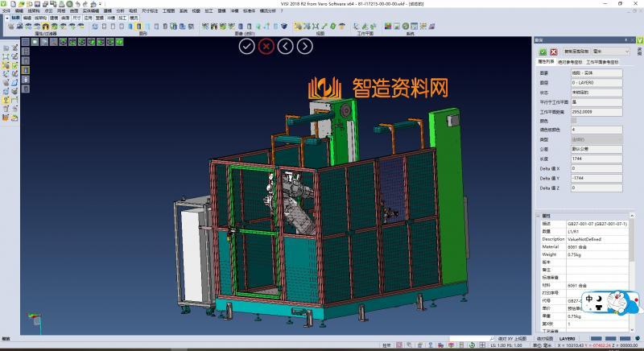Click the 颜色 color swatch
This screenshot has height=351, width=644.
pyautogui.click(x=574, y=120)
